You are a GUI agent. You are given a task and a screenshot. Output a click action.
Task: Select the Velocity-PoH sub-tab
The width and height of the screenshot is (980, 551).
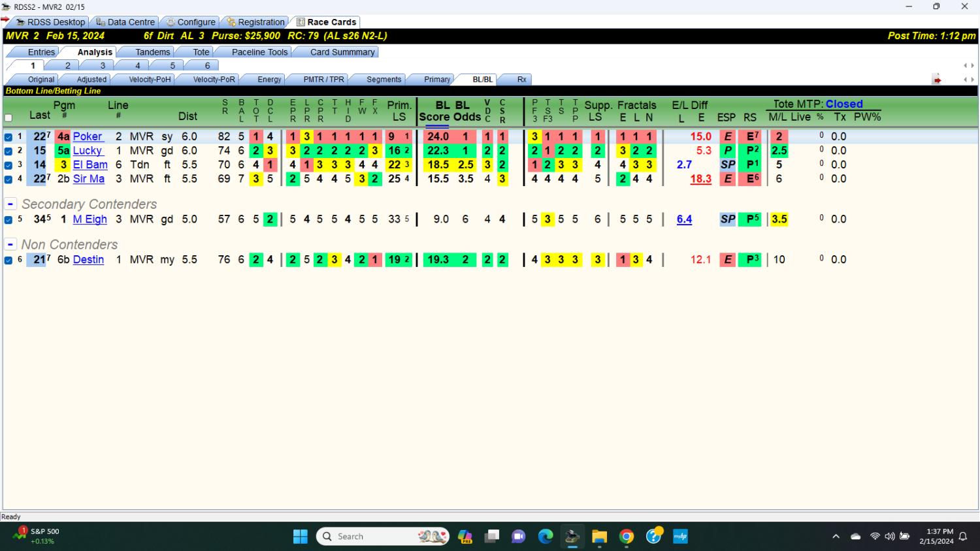[150, 80]
